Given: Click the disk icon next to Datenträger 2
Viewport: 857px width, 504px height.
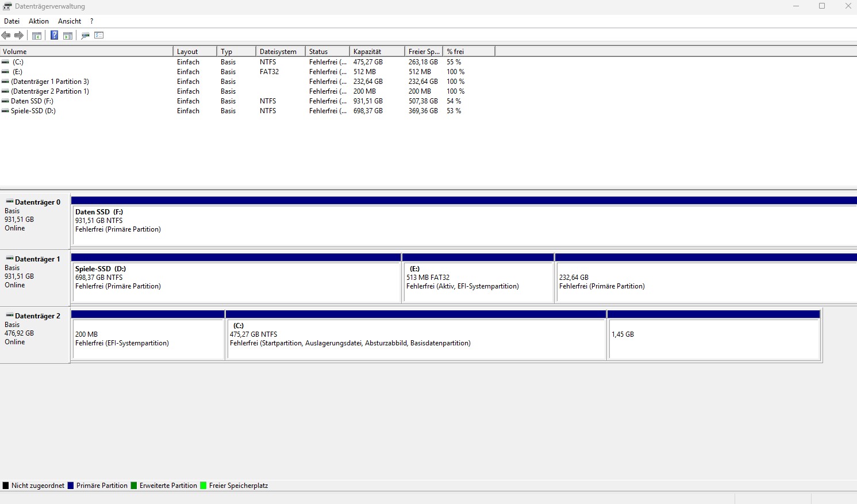Looking at the screenshot, I should 10,316.
